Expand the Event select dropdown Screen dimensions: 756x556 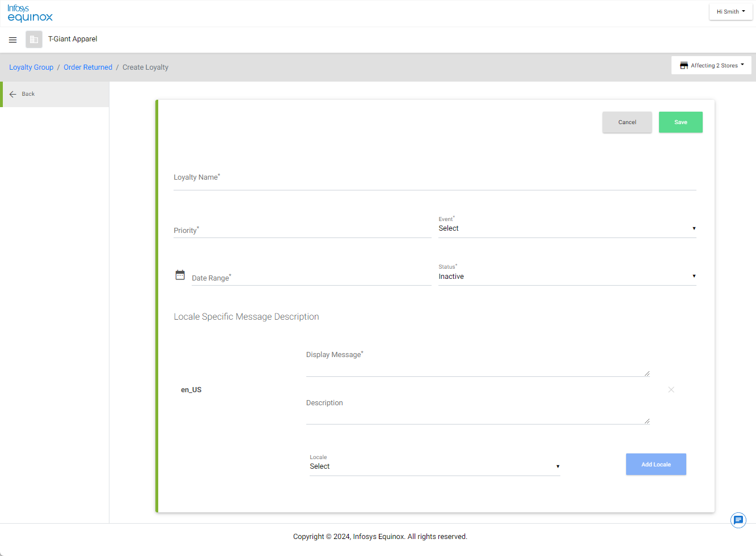click(567, 228)
